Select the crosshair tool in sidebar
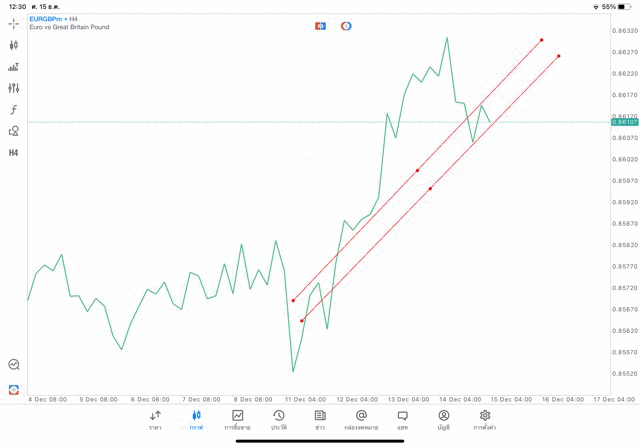The image size is (640, 447). click(x=13, y=23)
